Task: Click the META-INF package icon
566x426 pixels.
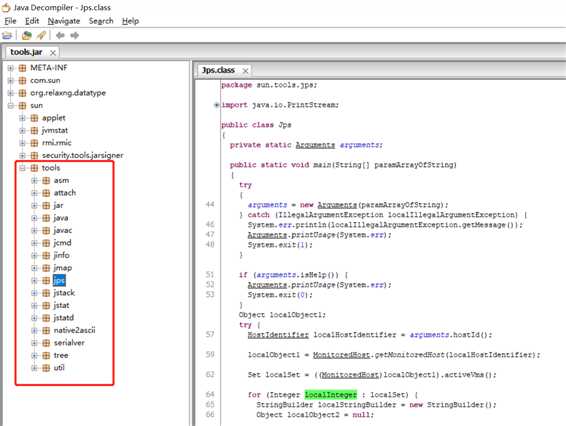Action: 22,68
